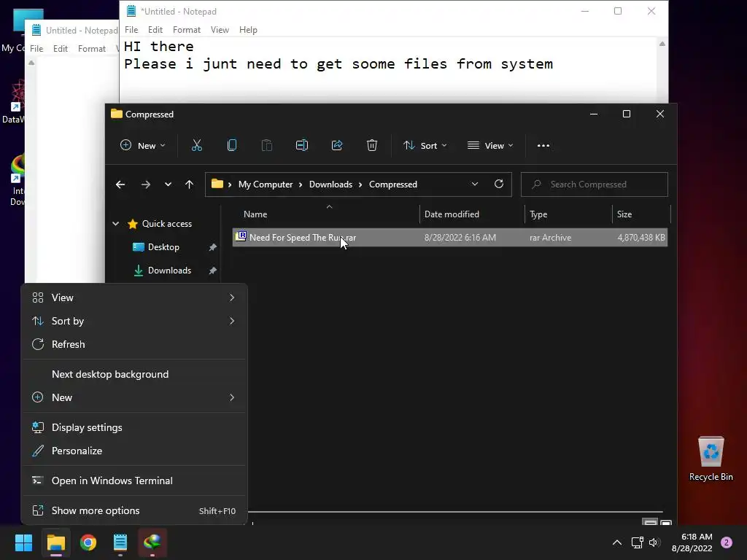Open the View dropdown in Explorer toolbar
This screenshot has height=560, width=747.
pos(490,145)
